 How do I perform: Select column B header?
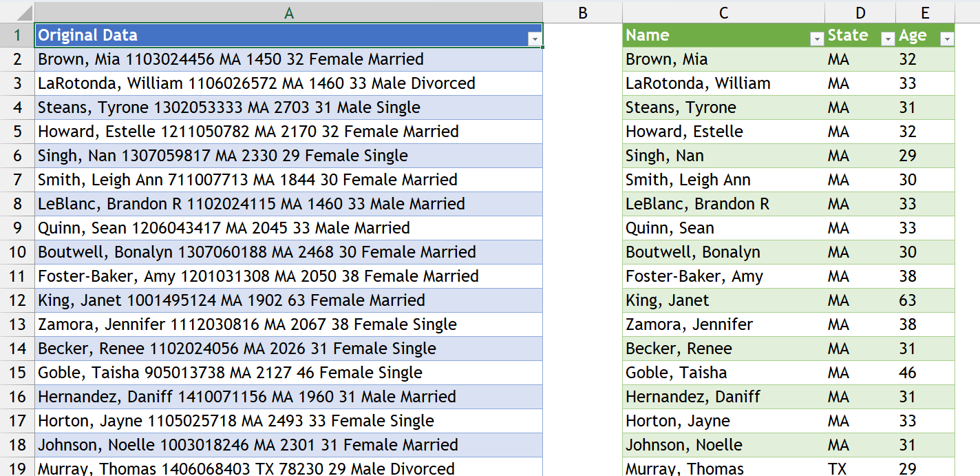point(582,12)
